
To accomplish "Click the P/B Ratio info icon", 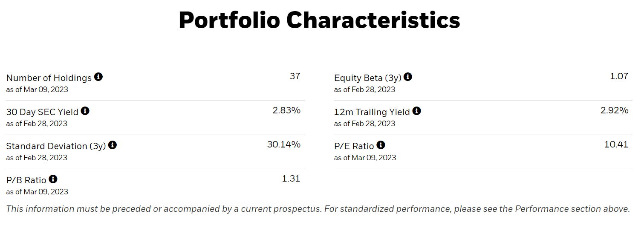I will (x=53, y=179).
